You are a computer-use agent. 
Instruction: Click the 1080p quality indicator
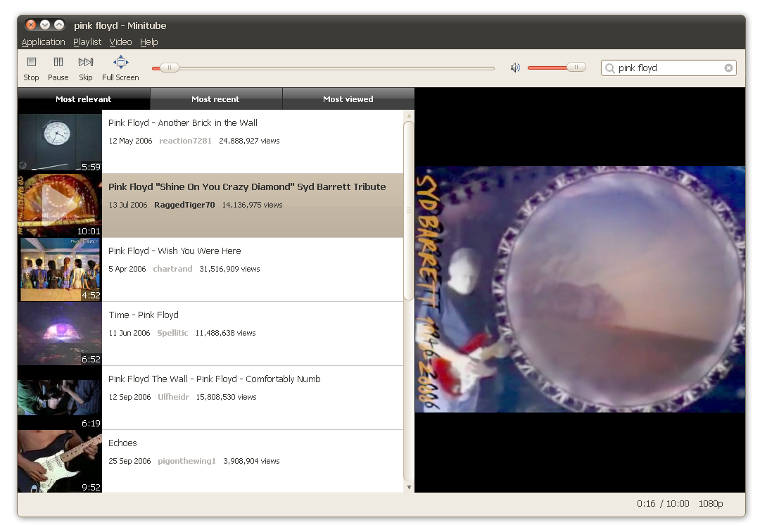click(711, 504)
